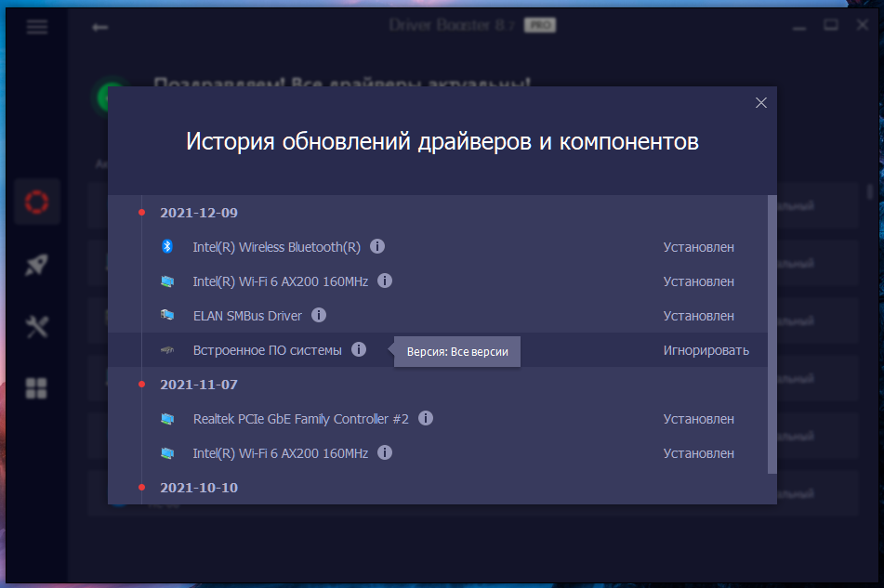The width and height of the screenshot is (884, 588).
Task: Click the Realtek PCIe GbE adapter icon
Action: [167, 418]
